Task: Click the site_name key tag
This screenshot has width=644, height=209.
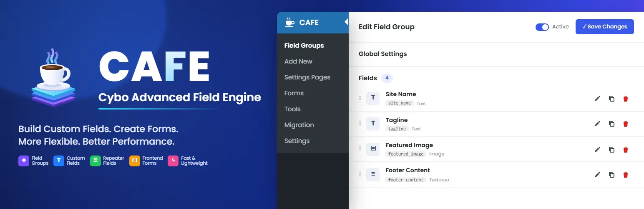Action: tap(400, 103)
